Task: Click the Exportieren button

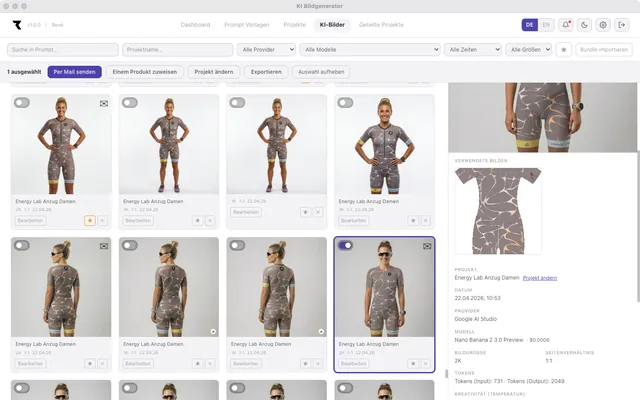Action: tap(266, 72)
